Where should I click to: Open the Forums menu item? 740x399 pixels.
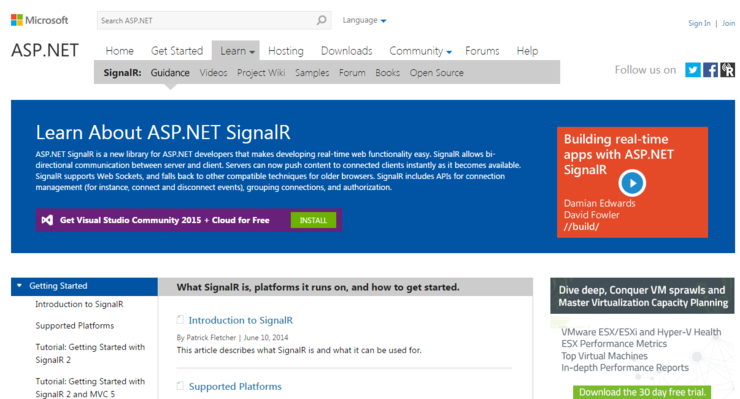pos(482,51)
